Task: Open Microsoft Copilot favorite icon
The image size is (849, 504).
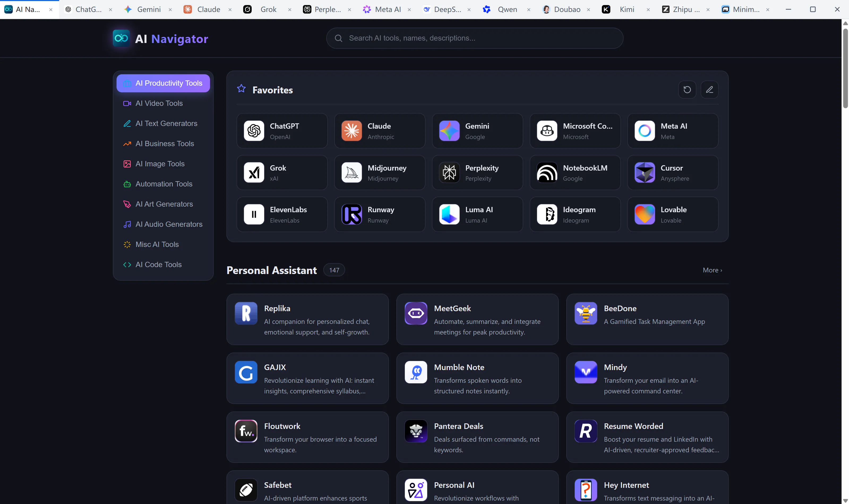Action: pos(547,131)
